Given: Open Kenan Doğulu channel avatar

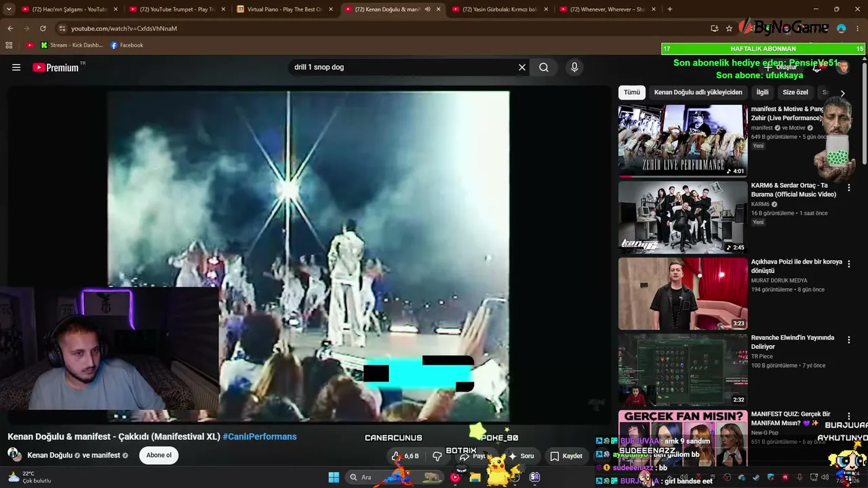Looking at the screenshot, I should click(14, 455).
